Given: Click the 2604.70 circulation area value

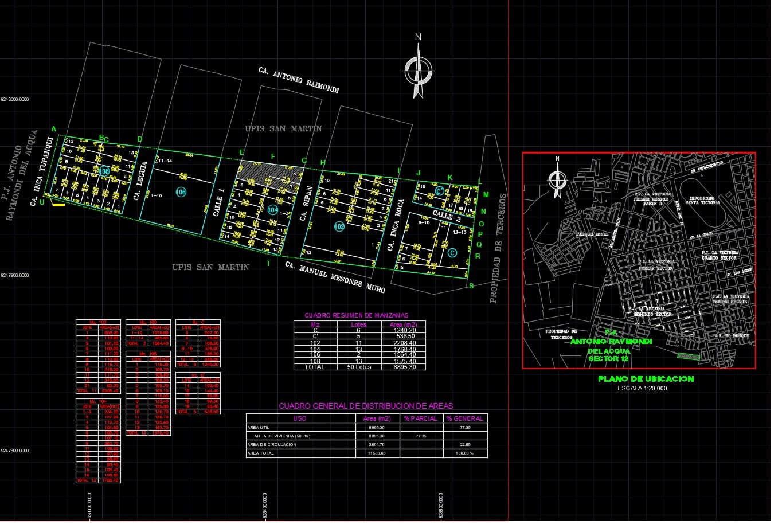Looking at the screenshot, I should [377, 445].
